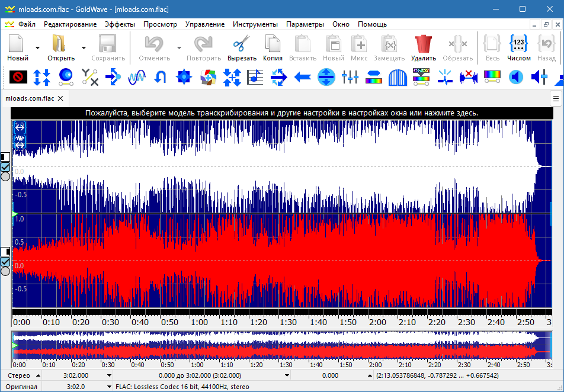Expand the Новый button dropdown arrow

point(37,47)
